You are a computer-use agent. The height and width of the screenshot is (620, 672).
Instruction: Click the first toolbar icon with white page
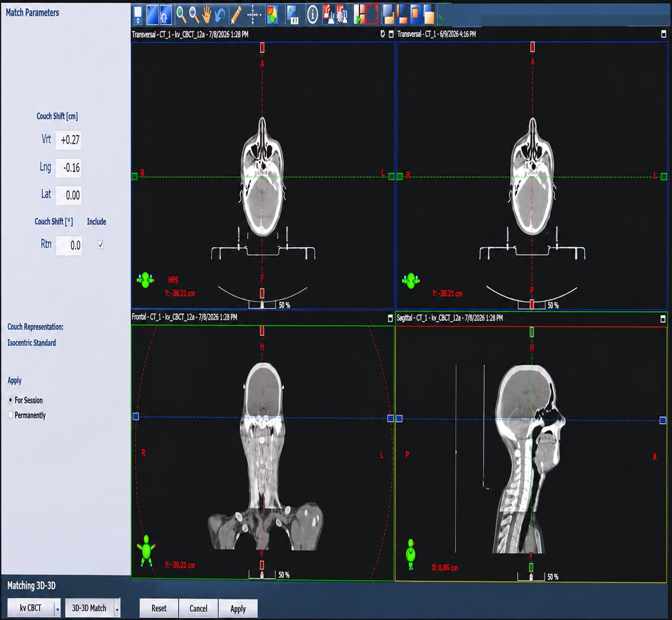click(x=138, y=15)
